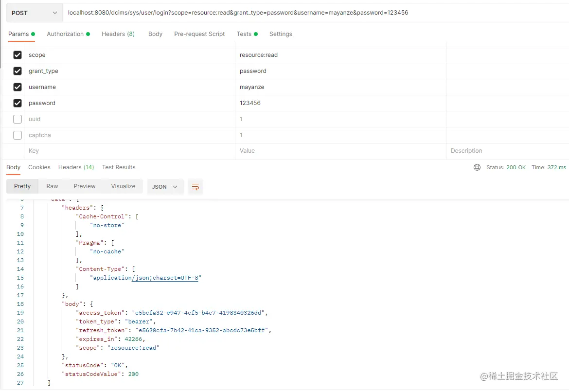Click the wrap lines icon in response toolbar
Screen dimensions: 569x392
click(x=196, y=187)
